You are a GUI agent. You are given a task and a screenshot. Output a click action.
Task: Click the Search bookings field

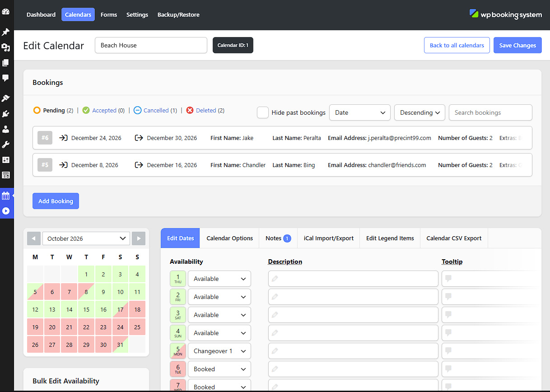(x=490, y=112)
